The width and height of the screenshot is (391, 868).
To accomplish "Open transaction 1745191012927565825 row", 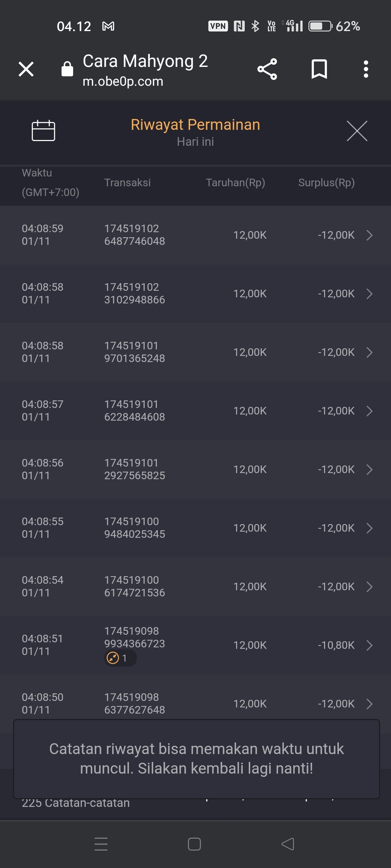I will coord(195,469).
